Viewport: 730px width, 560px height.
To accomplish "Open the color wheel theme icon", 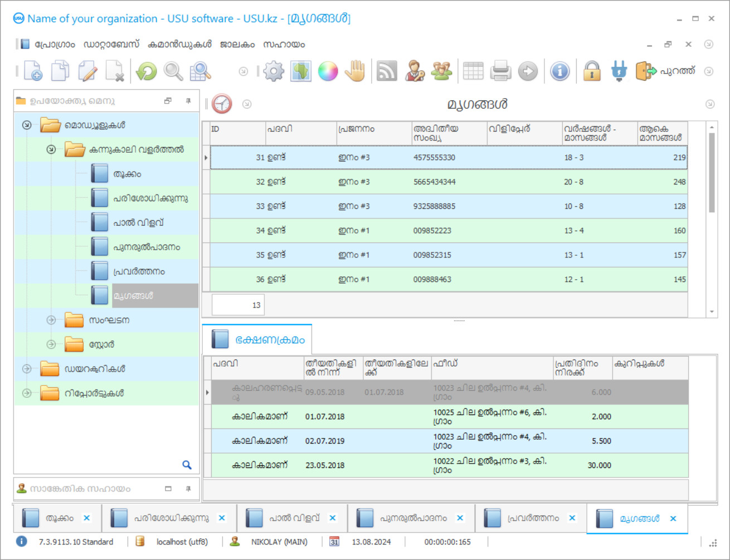I will coord(328,71).
